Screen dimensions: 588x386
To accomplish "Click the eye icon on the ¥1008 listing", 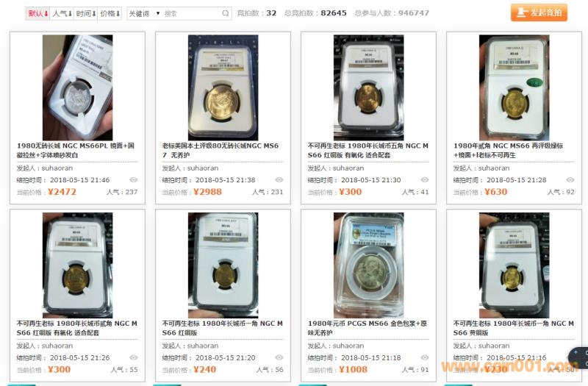I will tap(425, 357).
